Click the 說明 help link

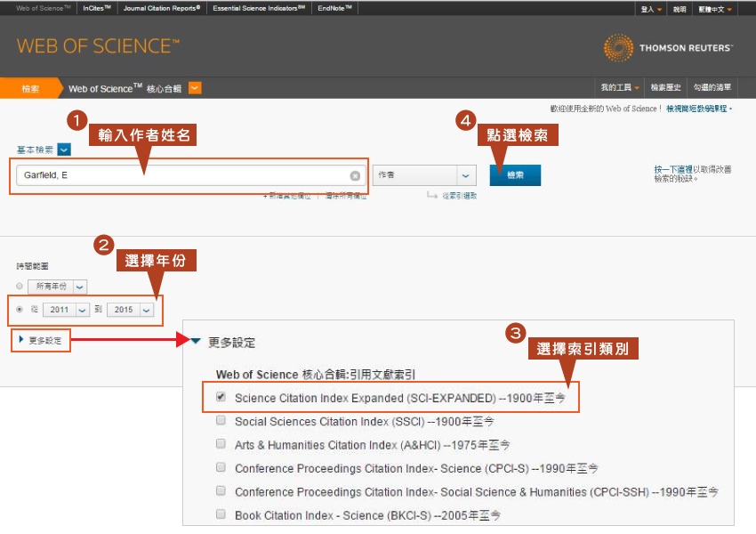coord(680,9)
